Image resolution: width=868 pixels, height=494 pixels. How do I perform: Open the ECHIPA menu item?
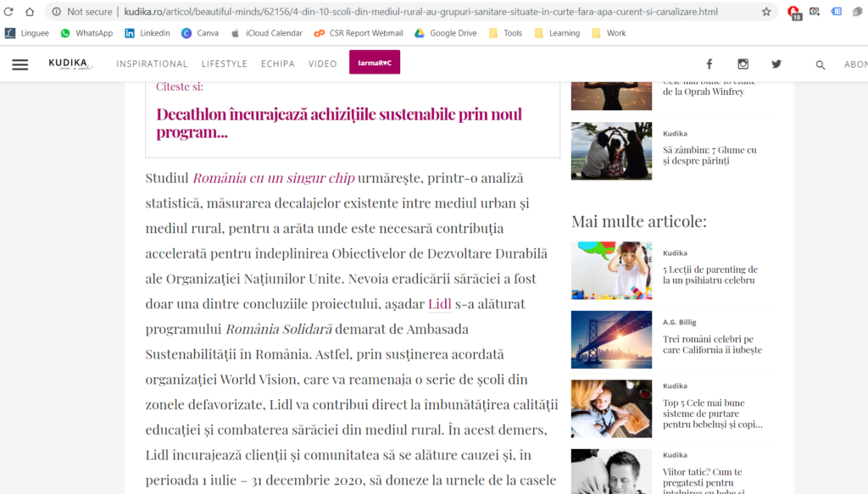click(x=278, y=64)
